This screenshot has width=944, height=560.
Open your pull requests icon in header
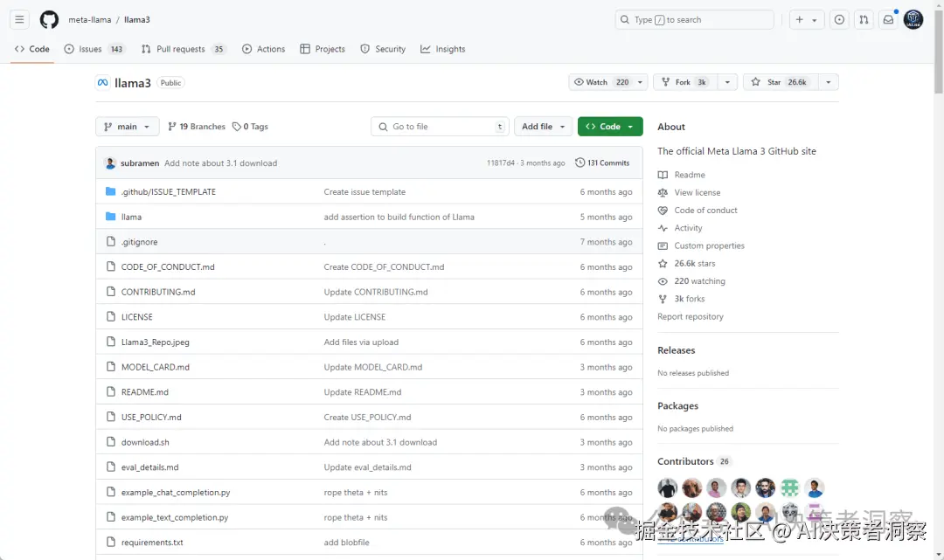pyautogui.click(x=864, y=20)
